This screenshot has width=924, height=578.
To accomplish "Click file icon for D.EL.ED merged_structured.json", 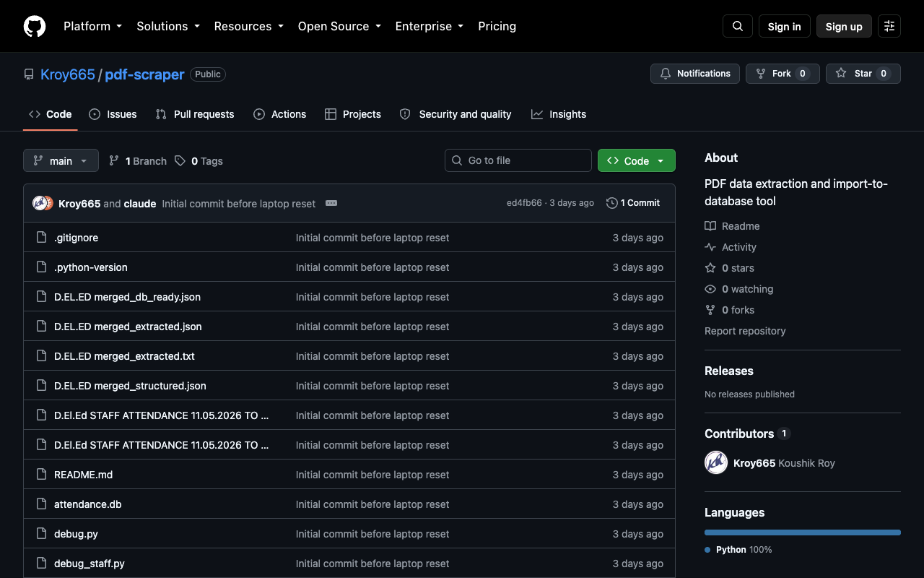I will [x=42, y=386].
